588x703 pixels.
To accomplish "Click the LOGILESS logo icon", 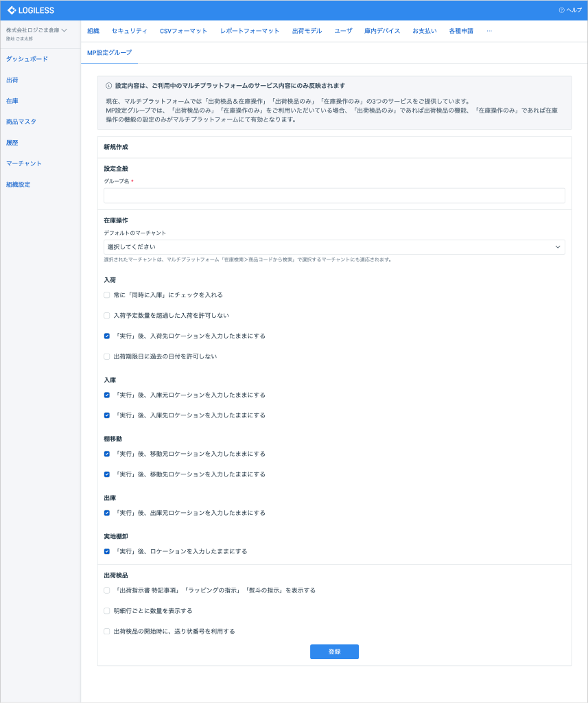I will click(12, 10).
